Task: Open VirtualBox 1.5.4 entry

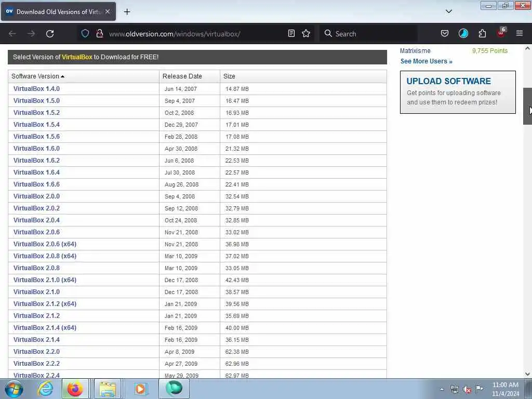Action: pos(37,125)
